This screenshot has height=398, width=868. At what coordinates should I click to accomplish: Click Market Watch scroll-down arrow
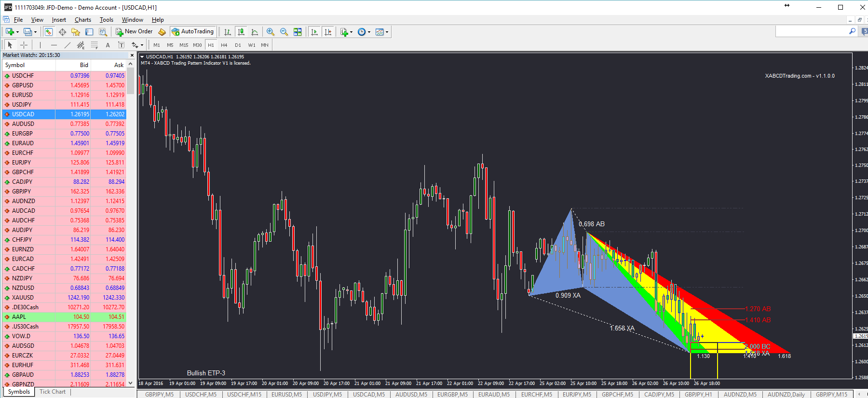point(131,383)
